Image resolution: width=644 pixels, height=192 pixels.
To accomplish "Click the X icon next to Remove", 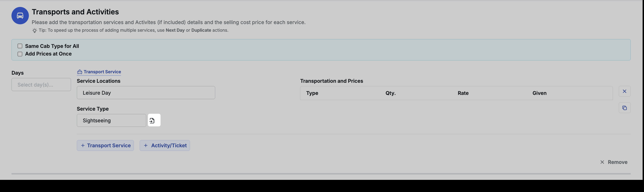I will click(x=602, y=162).
